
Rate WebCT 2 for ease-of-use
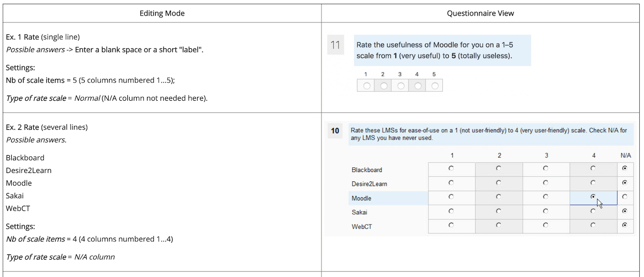pyautogui.click(x=499, y=226)
